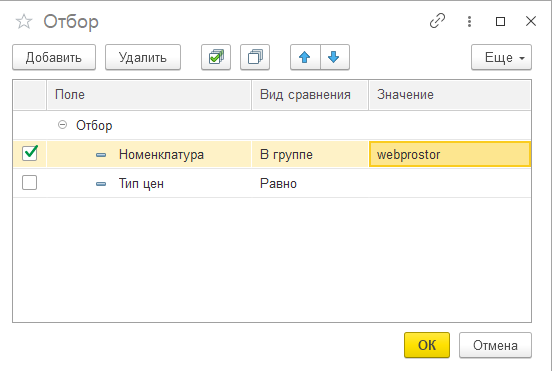Uncheck the Номенклатура filter checkbox
This screenshot has height=371, width=552.
[30, 153]
